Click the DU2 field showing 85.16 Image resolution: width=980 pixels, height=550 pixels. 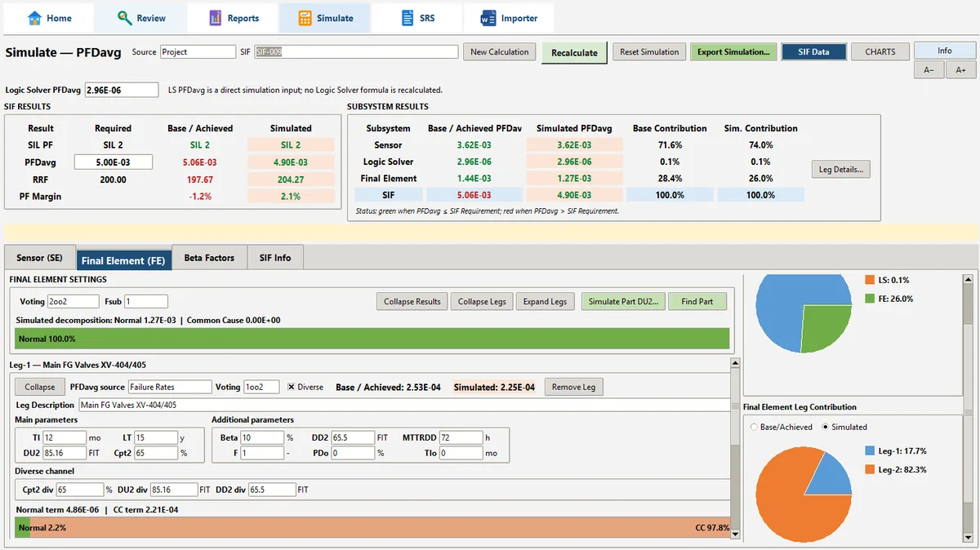point(65,452)
